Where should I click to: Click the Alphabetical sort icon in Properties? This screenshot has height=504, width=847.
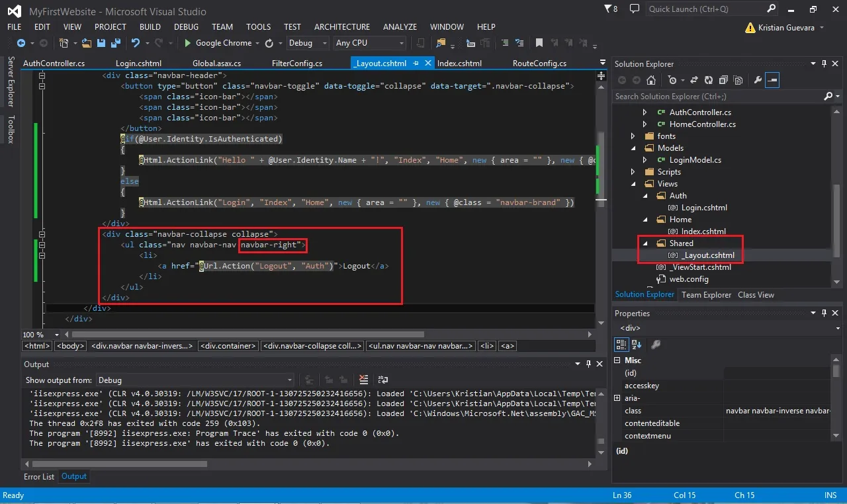(x=637, y=345)
